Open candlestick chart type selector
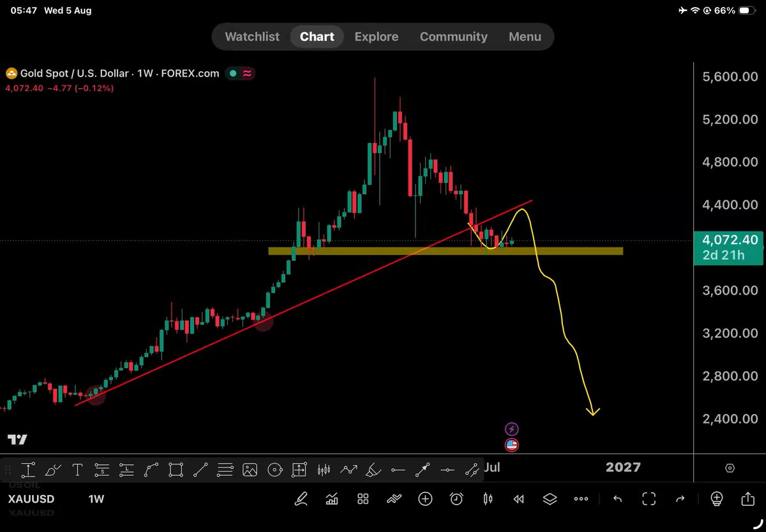Screen dimensions: 766x532 click(488, 499)
